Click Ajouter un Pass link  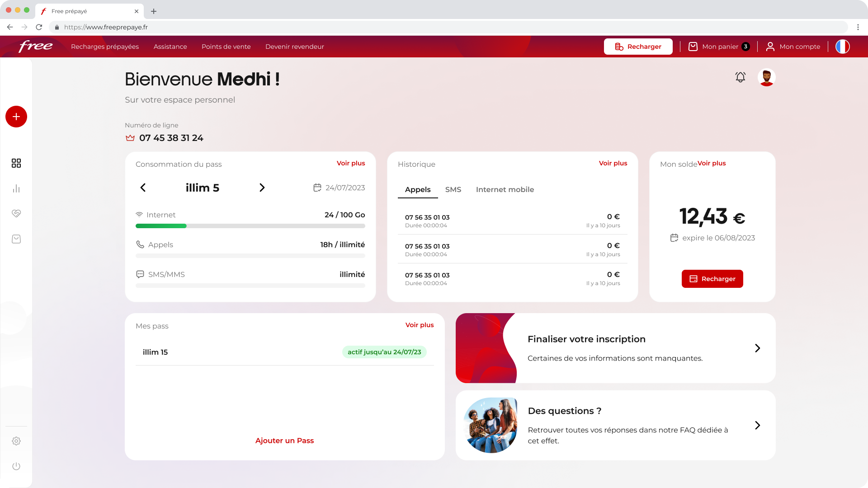(x=284, y=441)
